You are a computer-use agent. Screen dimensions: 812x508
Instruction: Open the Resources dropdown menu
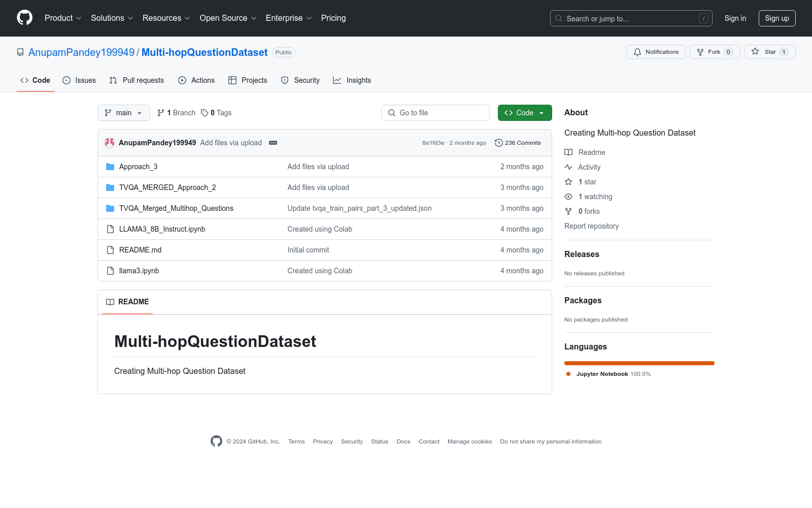pyautogui.click(x=166, y=18)
